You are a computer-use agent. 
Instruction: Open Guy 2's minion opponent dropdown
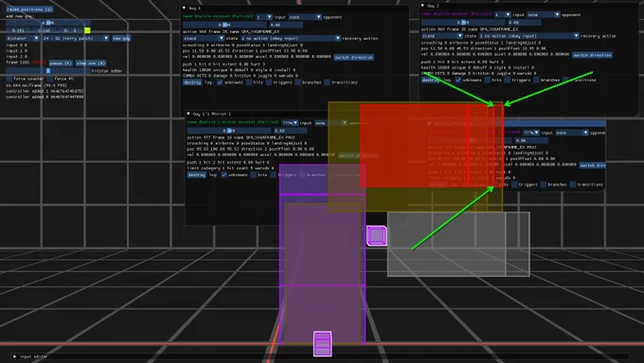[572, 133]
